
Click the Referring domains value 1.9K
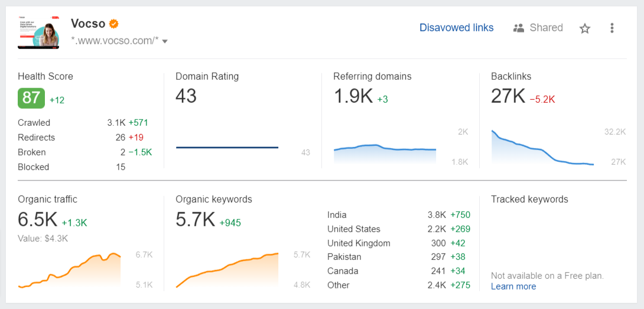[353, 96]
